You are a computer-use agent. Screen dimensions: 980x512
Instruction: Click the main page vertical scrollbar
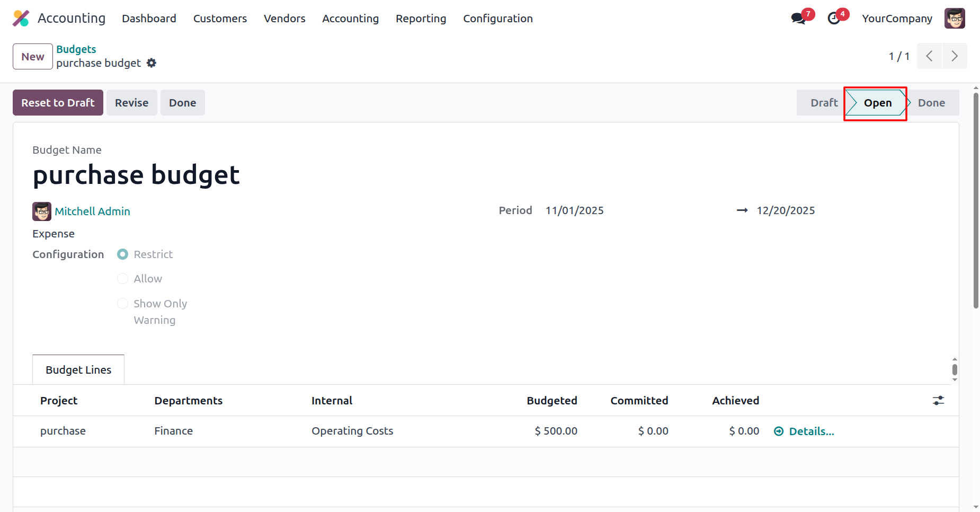tap(975, 201)
